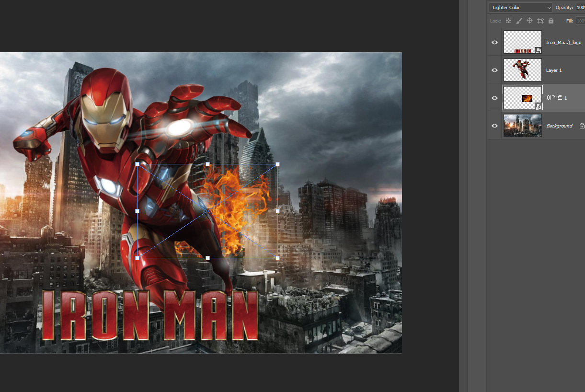The image size is (585, 392).
Task: Select the Iron Man logo layer thumbnail
Action: pos(522,42)
